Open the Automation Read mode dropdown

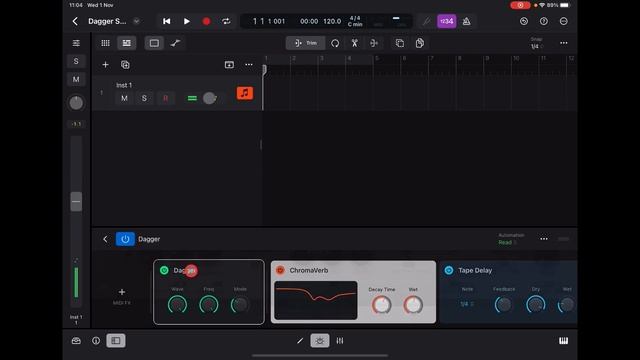(508, 242)
